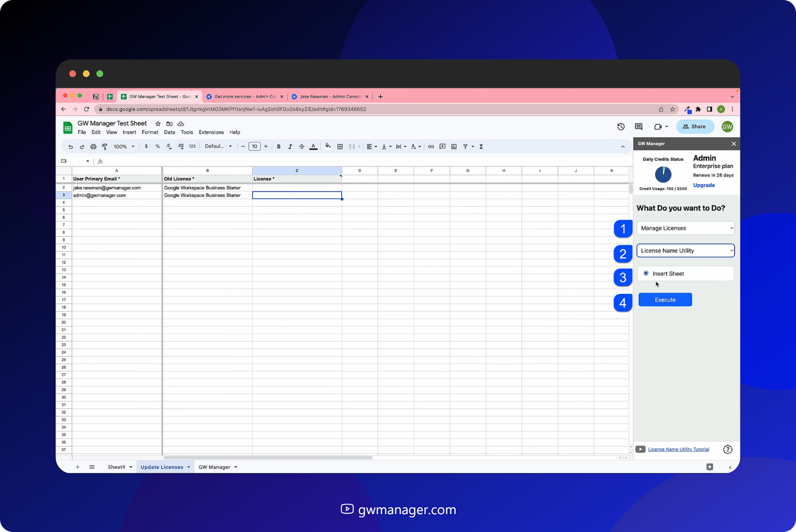
Task: Open zoom level dropdown 100%
Action: pyautogui.click(x=124, y=147)
